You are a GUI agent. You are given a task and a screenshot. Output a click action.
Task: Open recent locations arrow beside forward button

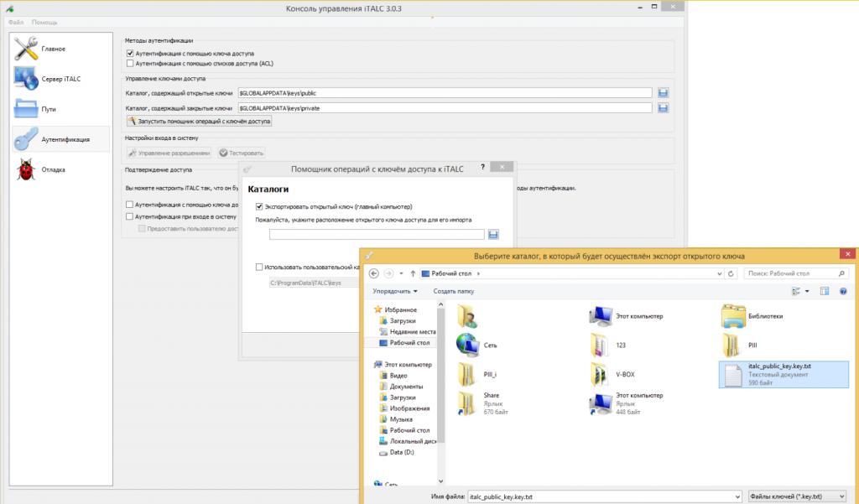(x=401, y=273)
